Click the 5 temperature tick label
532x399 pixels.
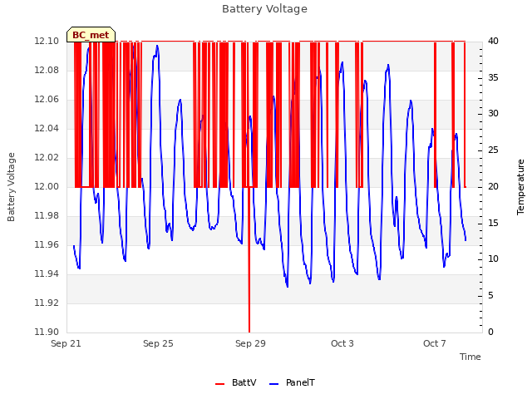pyautogui.click(x=490, y=296)
